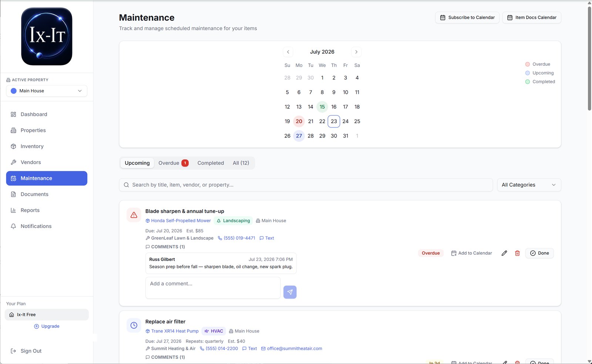Email office@summitheatair.com
The height and width of the screenshot is (364, 592).
[x=292, y=348]
